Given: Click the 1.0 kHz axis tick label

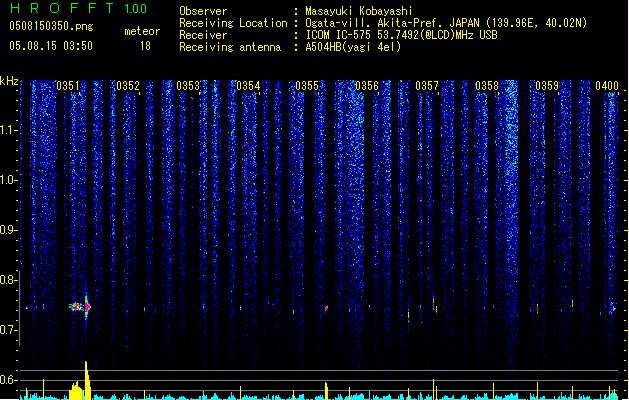Looking at the screenshot, I should point(8,180).
